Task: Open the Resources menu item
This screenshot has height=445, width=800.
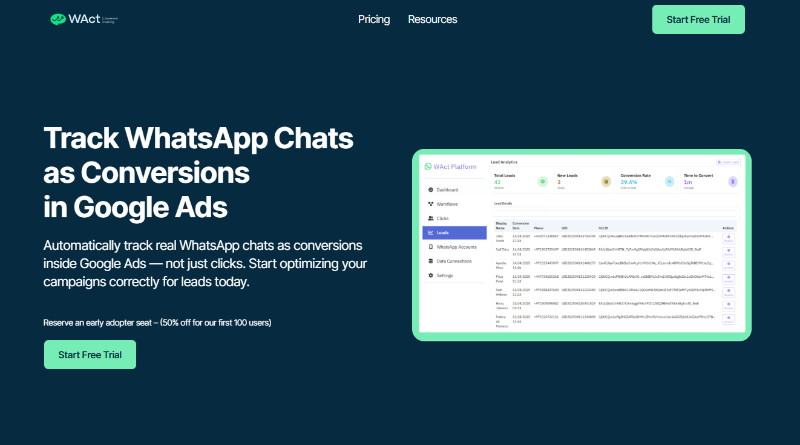Action: click(432, 19)
